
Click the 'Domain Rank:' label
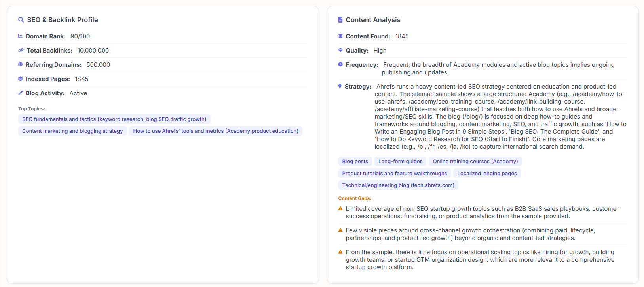(46, 36)
